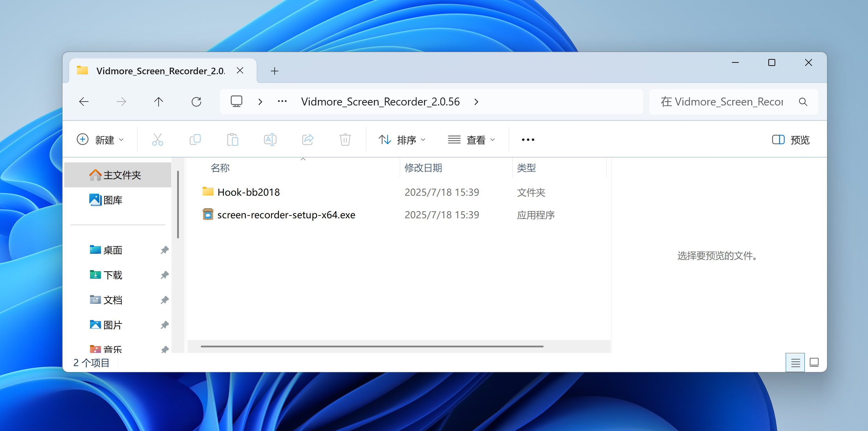Open 下载 folder in sidebar
868x431 pixels.
coord(113,275)
